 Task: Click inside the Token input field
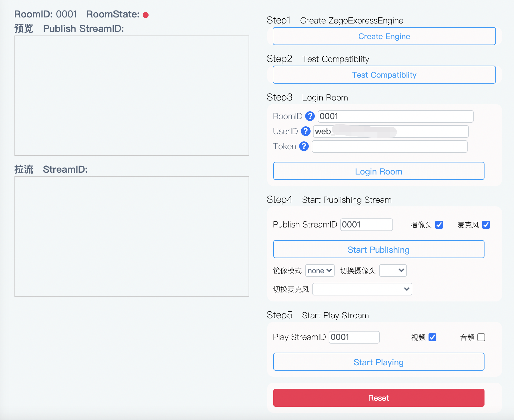pos(389,147)
